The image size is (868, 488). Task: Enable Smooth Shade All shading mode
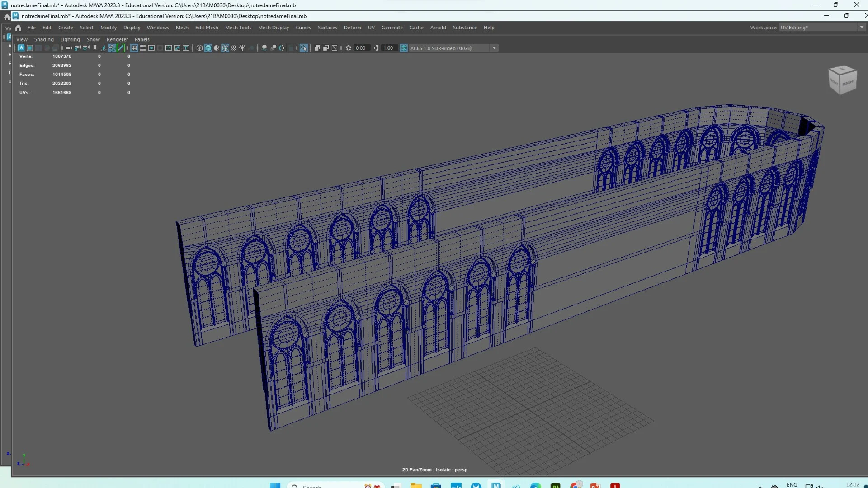208,48
